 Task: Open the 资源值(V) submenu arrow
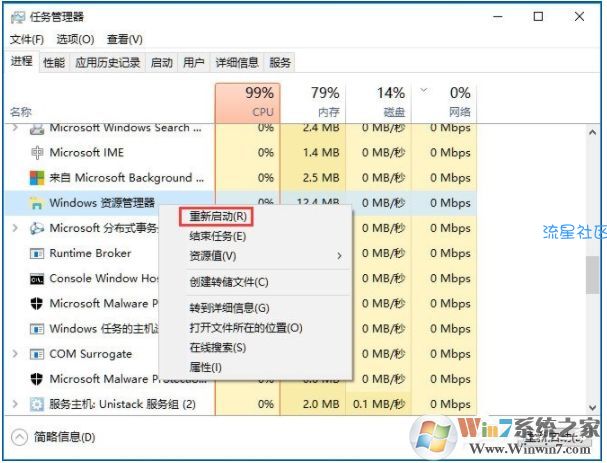pos(340,256)
